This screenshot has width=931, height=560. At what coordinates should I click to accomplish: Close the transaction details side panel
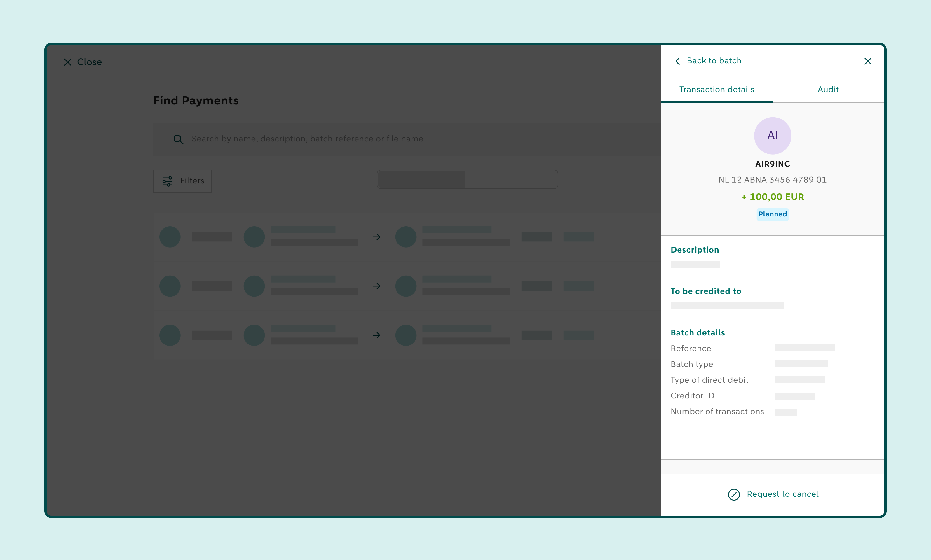click(x=868, y=61)
